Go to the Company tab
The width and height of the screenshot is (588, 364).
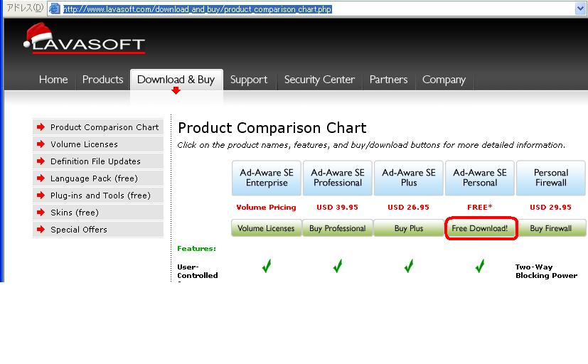tap(444, 80)
